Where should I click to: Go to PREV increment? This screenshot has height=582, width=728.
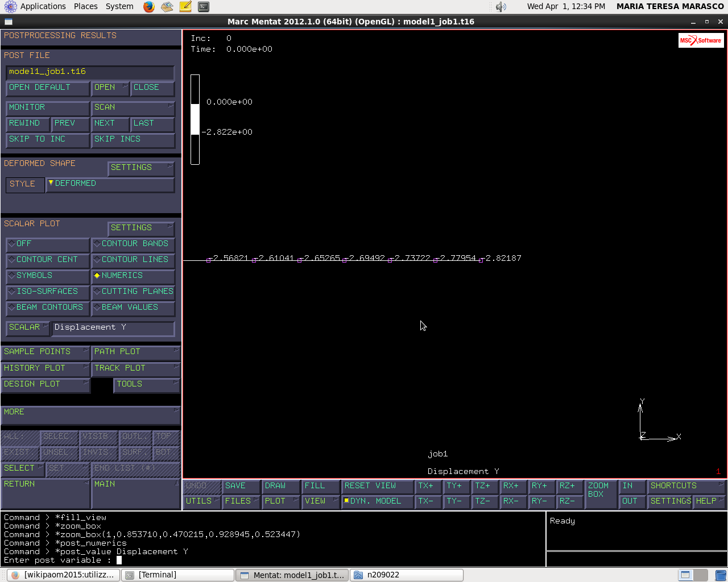point(71,124)
